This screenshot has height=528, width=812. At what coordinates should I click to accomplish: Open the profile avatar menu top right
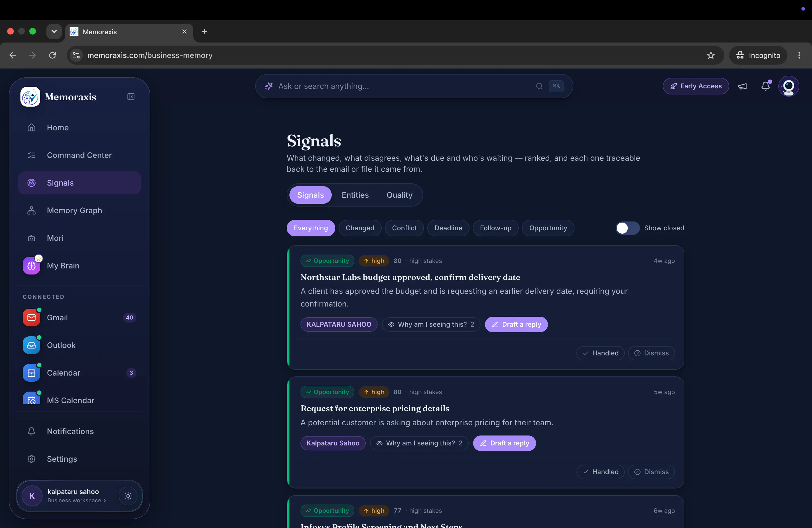coord(789,86)
